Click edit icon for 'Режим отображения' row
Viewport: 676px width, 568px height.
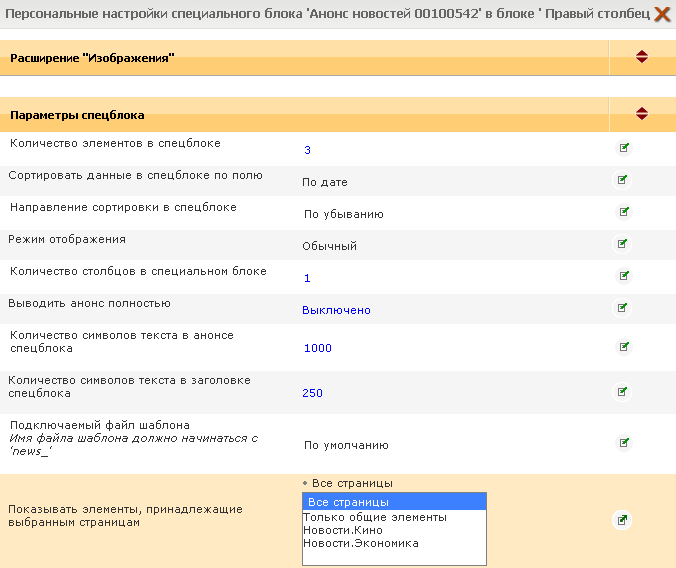pos(624,244)
